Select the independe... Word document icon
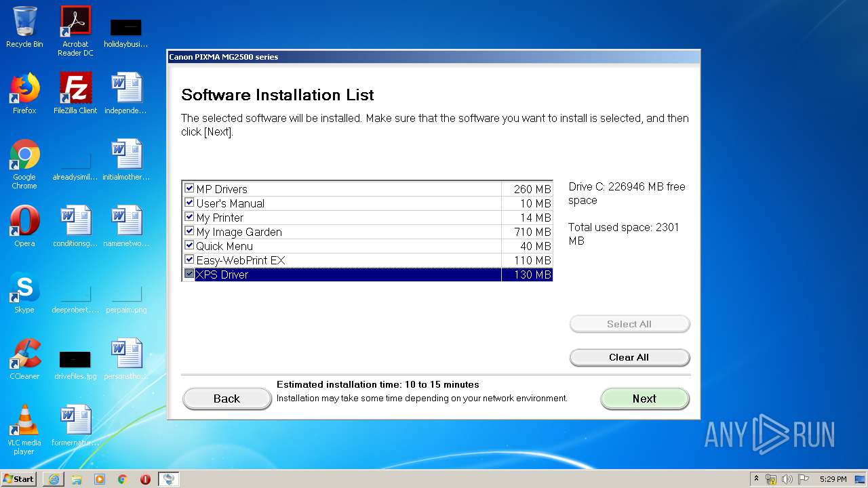The width and height of the screenshot is (868, 488). pos(126,94)
